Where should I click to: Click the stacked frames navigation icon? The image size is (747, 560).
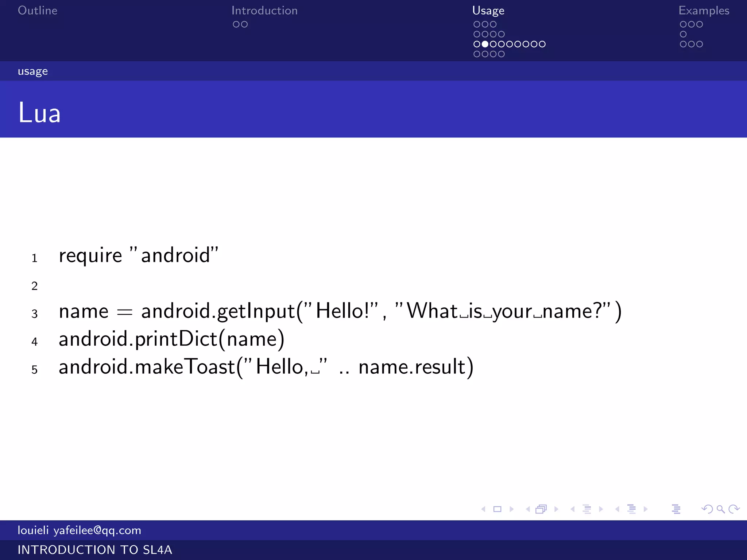pos(541,509)
